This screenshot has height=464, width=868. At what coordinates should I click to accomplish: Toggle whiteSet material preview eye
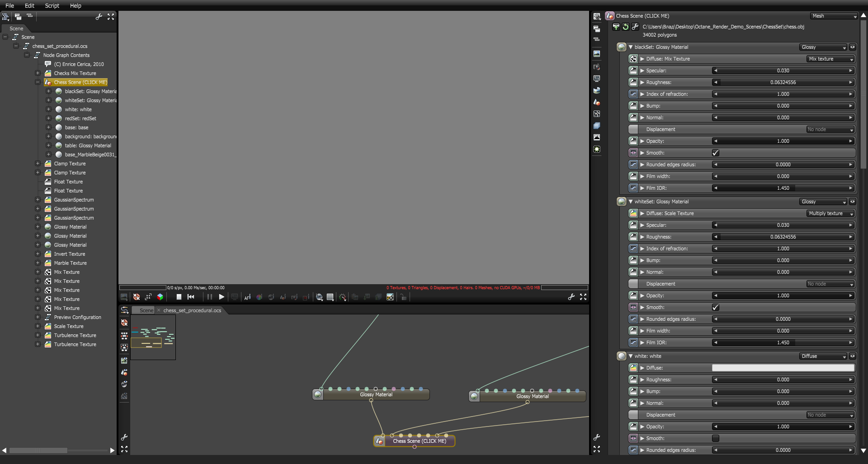click(853, 202)
